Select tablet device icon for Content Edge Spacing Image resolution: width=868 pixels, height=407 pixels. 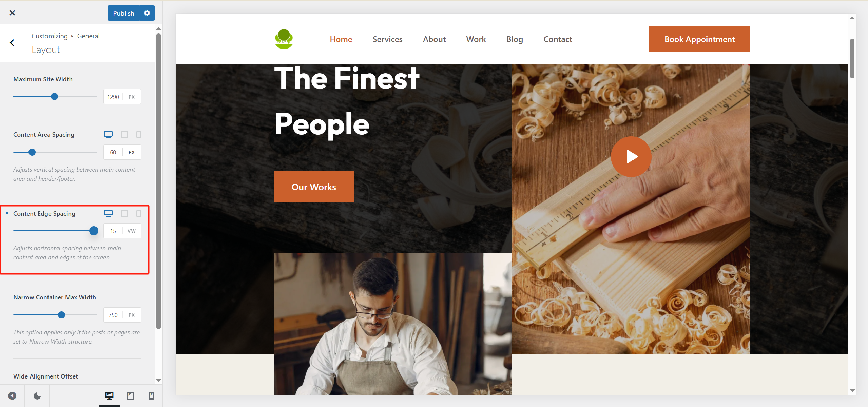coord(124,213)
